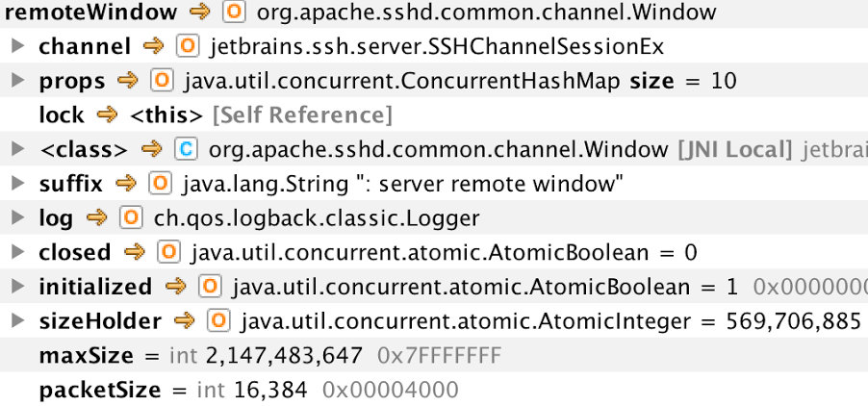Select the remoteWindow root row

tap(434, 13)
